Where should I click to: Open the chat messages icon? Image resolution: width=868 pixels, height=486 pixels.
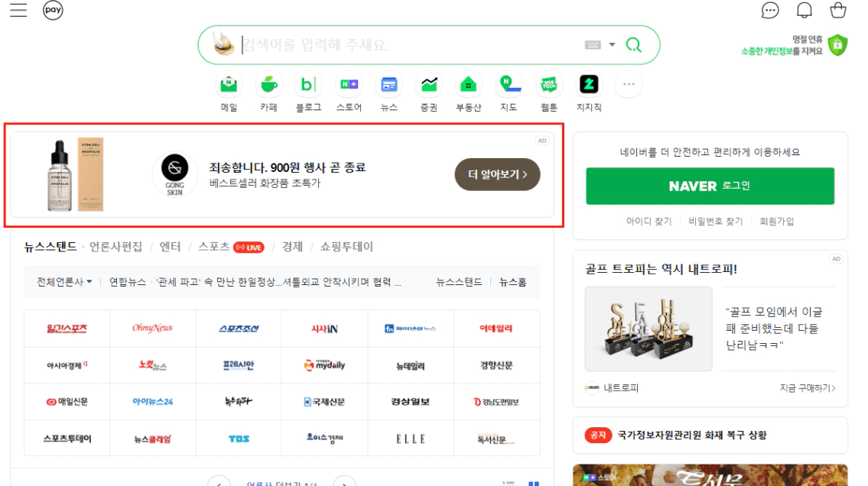[x=769, y=10]
